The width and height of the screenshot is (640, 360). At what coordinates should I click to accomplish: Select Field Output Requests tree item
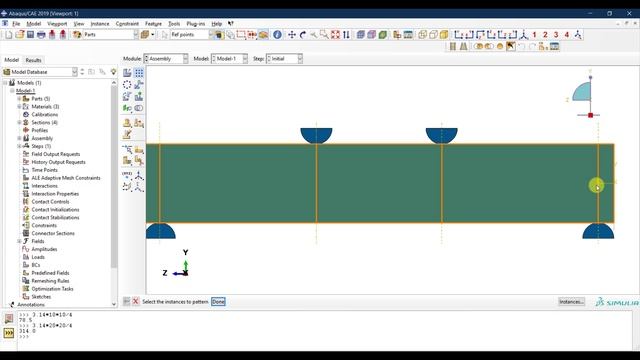[x=56, y=154]
